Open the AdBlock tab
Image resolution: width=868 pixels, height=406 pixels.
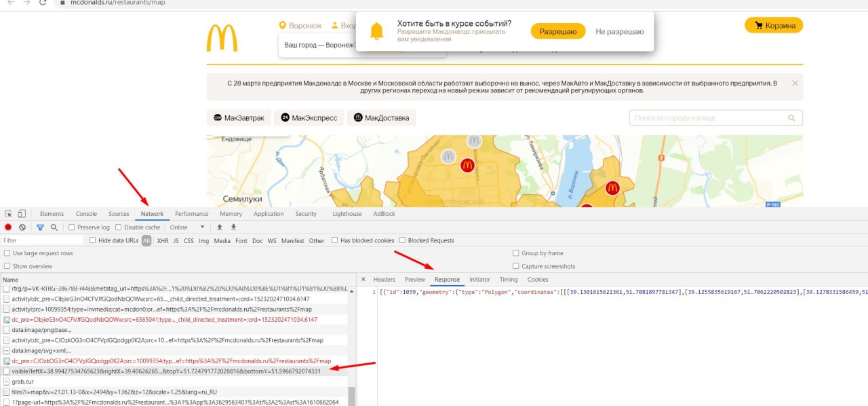tap(384, 214)
